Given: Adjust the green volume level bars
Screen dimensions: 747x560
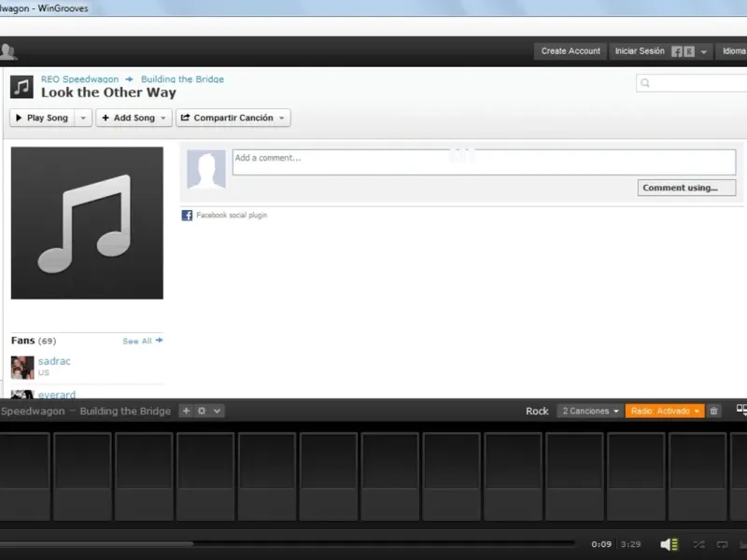Looking at the screenshot, I should [x=674, y=544].
